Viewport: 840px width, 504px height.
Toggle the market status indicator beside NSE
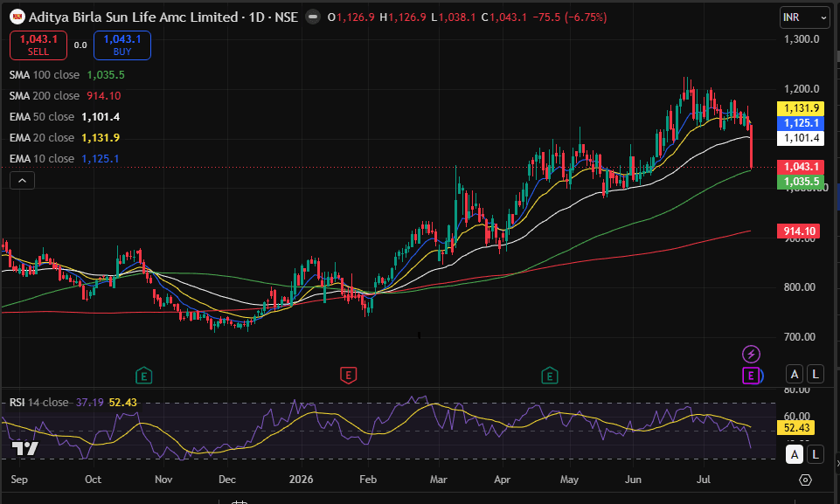(312, 17)
